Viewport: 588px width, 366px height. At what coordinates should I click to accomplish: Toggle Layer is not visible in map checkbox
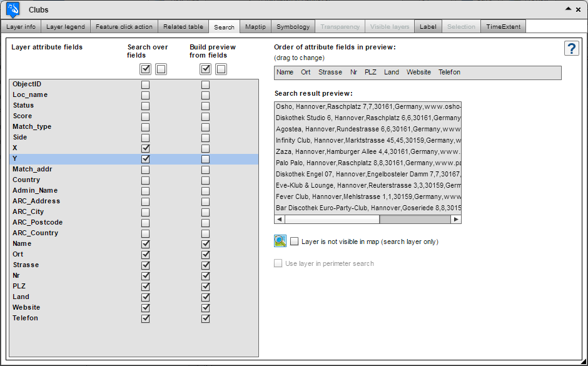(x=295, y=241)
